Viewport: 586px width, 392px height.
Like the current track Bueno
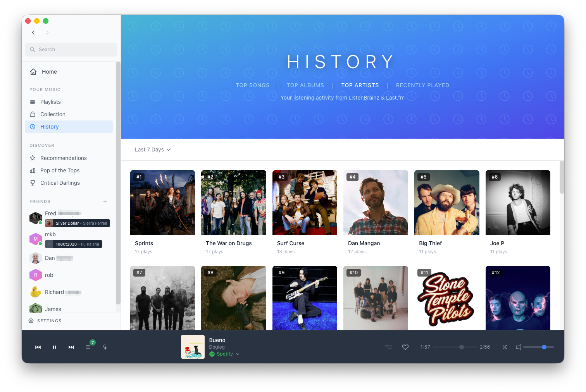pyautogui.click(x=405, y=347)
